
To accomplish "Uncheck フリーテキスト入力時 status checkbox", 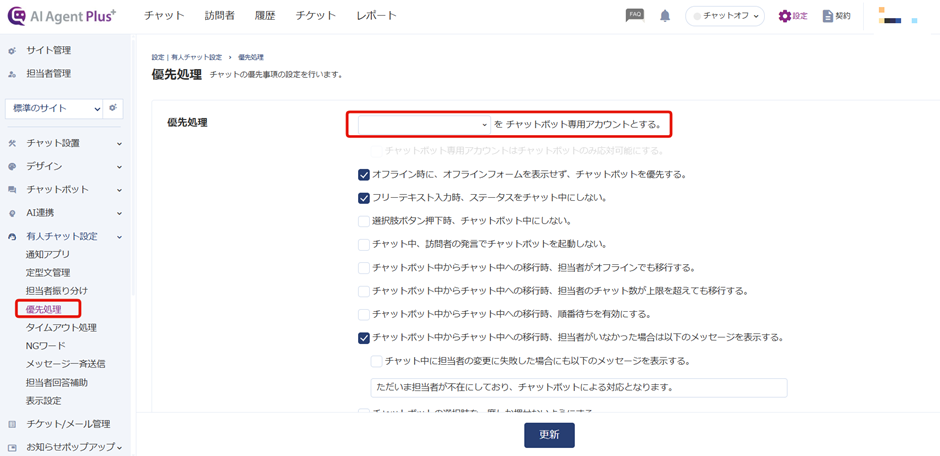I will [363, 198].
